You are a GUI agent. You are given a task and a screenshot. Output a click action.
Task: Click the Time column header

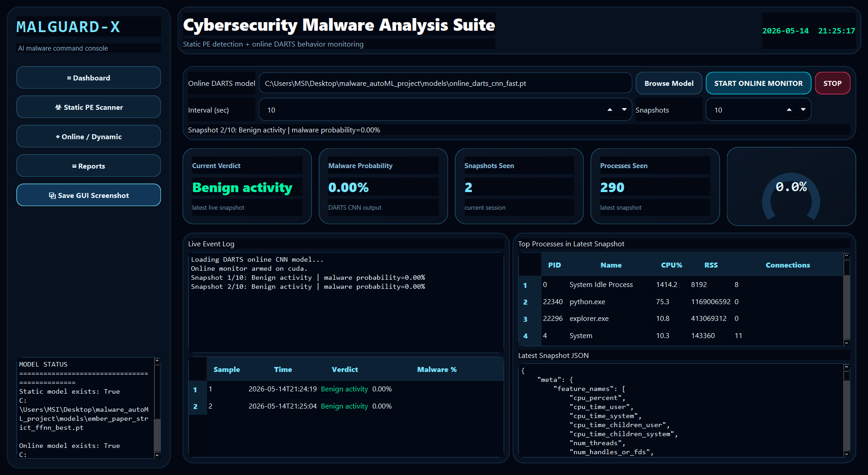pyautogui.click(x=283, y=370)
